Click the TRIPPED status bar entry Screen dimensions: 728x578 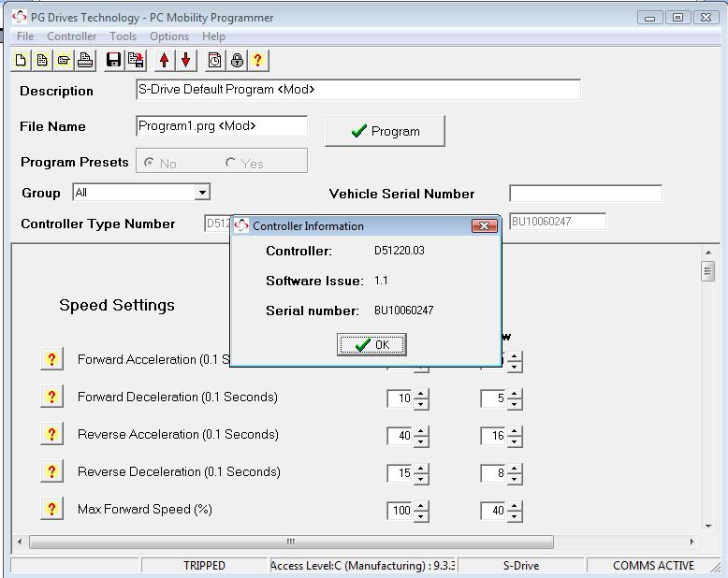[x=204, y=566]
